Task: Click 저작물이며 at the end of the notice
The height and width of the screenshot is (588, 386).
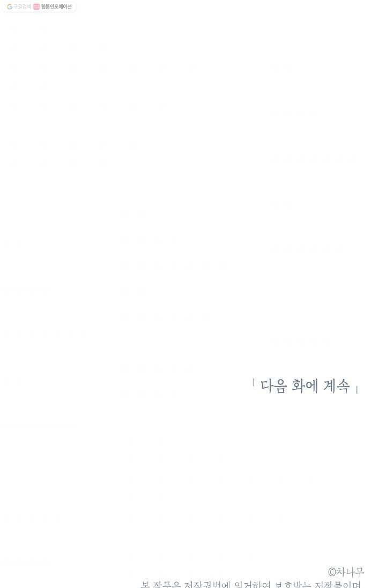Action: point(338,584)
